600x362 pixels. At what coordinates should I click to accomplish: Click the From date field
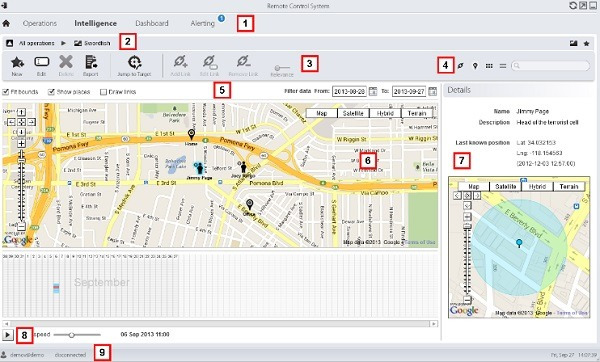tap(349, 91)
